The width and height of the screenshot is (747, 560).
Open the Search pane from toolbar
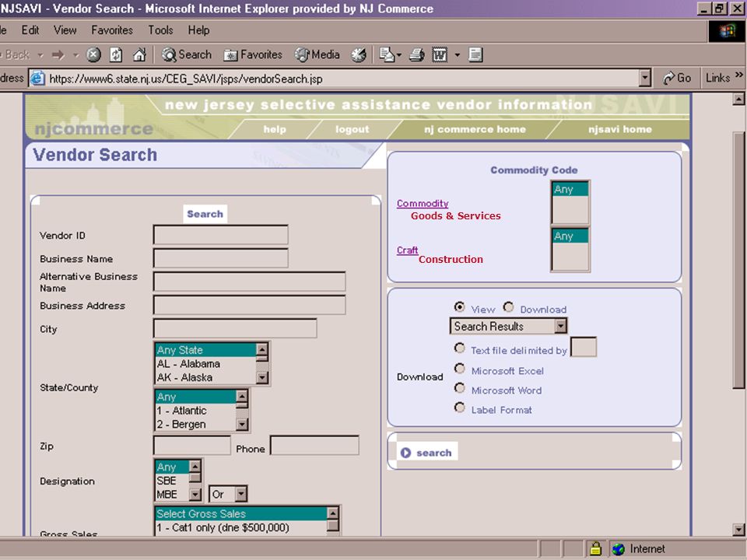[186, 55]
